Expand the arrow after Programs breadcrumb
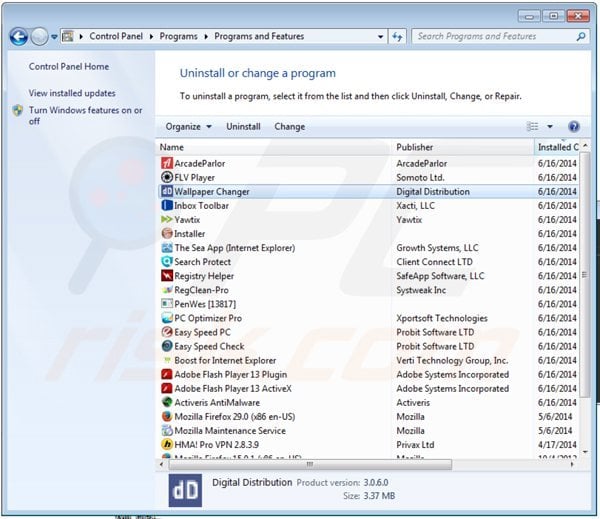 [206, 36]
